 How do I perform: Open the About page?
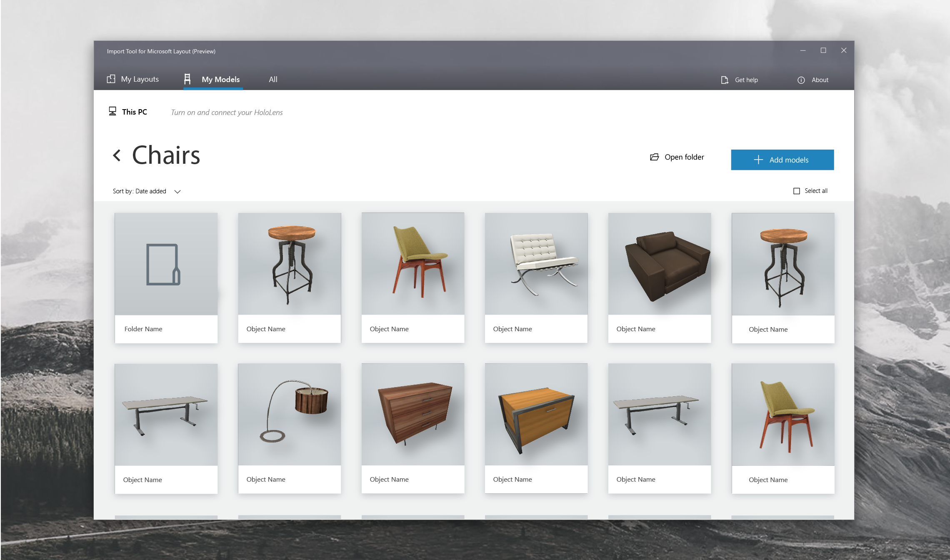coord(813,80)
